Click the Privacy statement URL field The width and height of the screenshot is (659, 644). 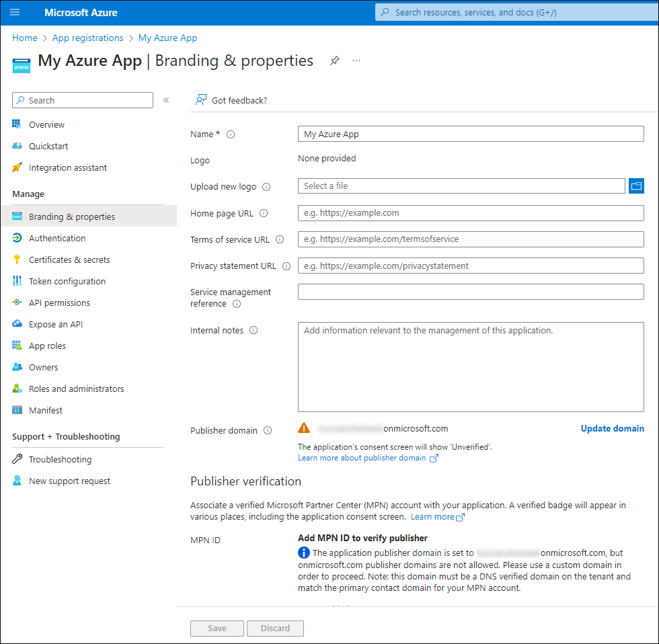(471, 266)
